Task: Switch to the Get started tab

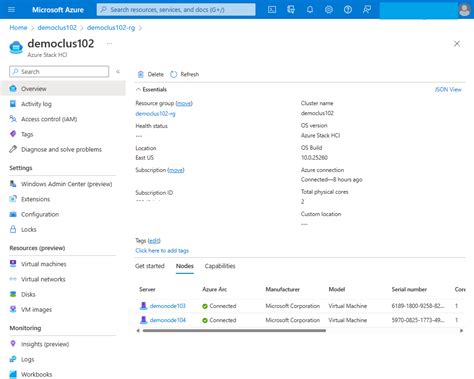Action: coord(150,266)
